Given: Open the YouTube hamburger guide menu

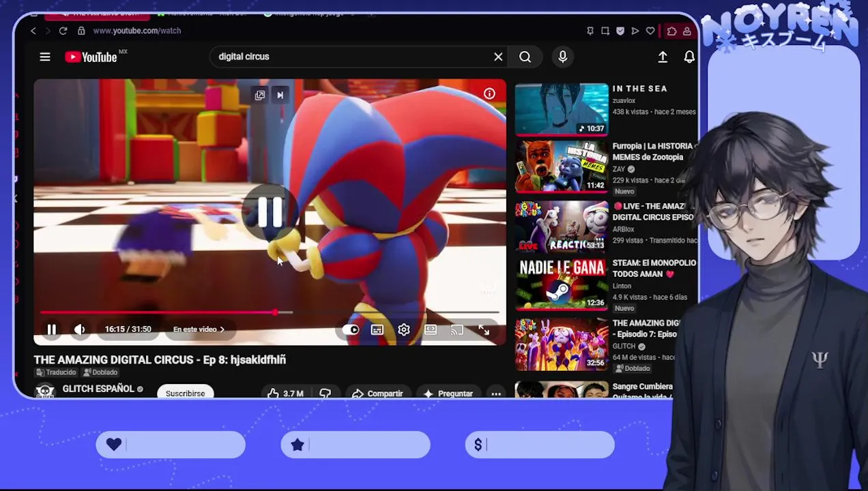Looking at the screenshot, I should (45, 57).
